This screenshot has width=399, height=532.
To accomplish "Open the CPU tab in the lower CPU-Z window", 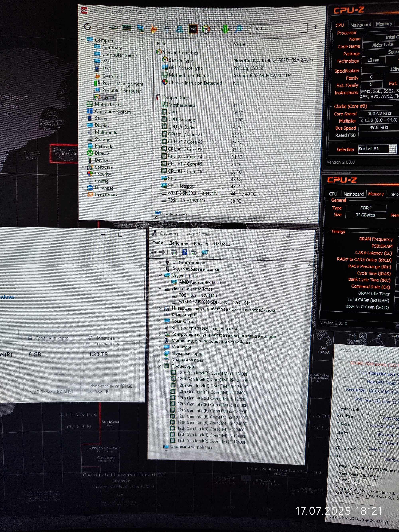I will [x=333, y=194].
